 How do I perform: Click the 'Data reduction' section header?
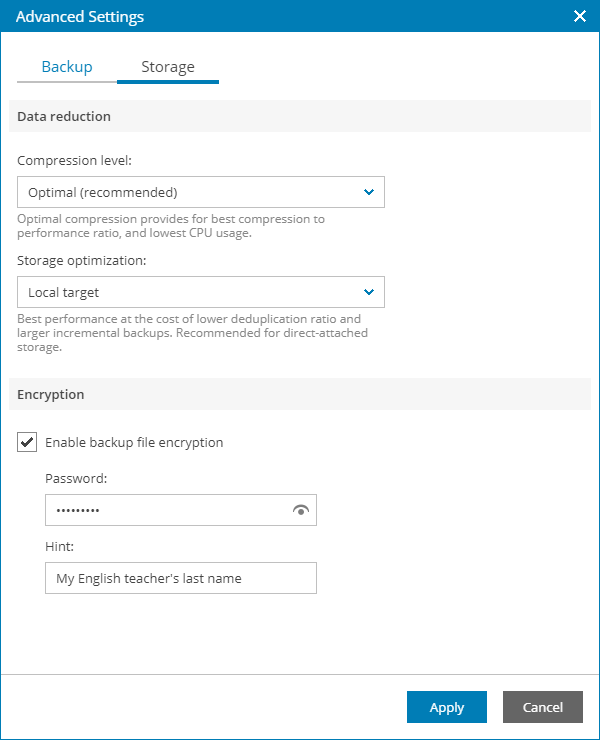[x=64, y=116]
